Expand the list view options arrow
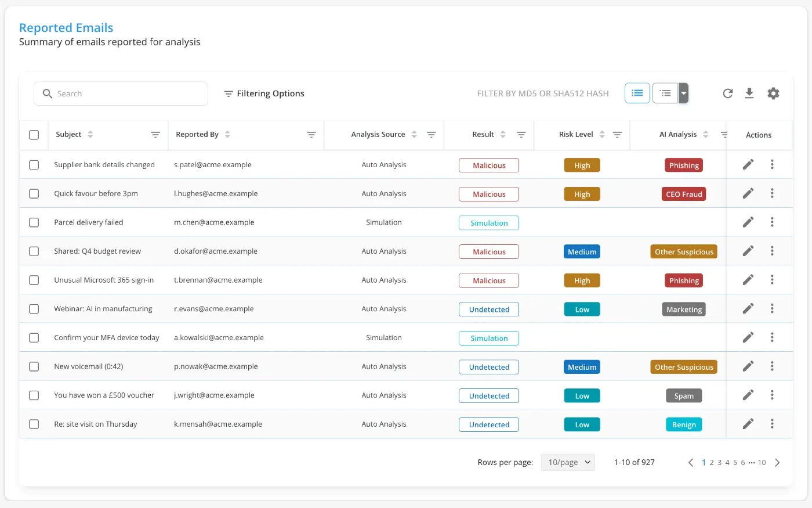The height and width of the screenshot is (508, 812). pyautogui.click(x=684, y=93)
